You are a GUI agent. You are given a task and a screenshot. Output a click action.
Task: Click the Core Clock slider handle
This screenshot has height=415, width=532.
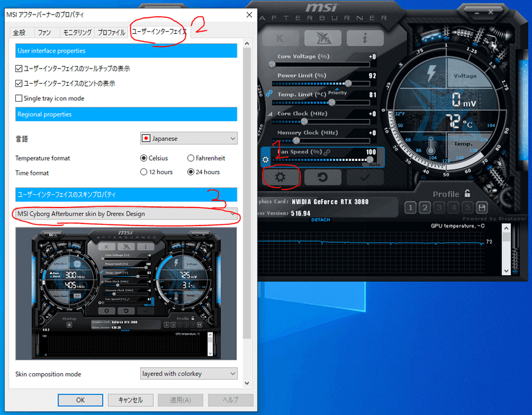pyautogui.click(x=305, y=122)
